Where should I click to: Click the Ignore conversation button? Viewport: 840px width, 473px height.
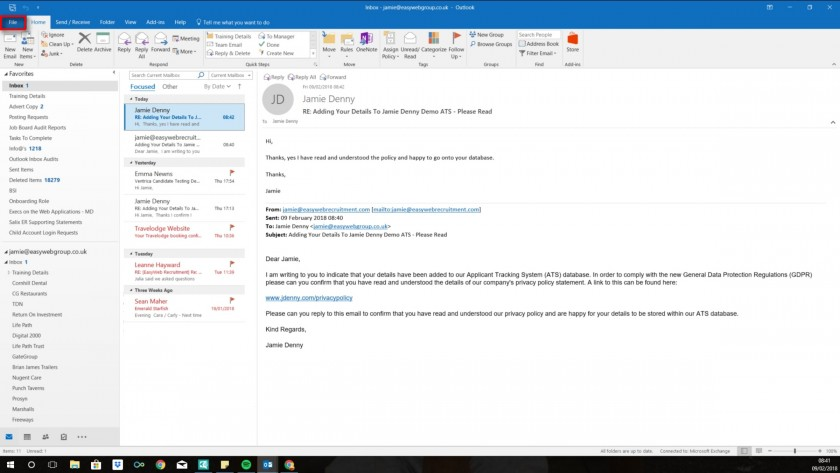tap(53, 35)
